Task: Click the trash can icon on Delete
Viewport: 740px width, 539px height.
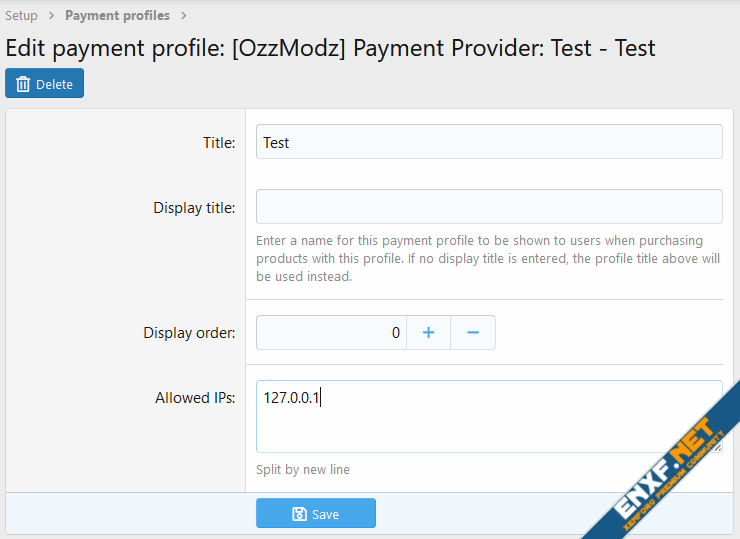Action: click(x=23, y=84)
